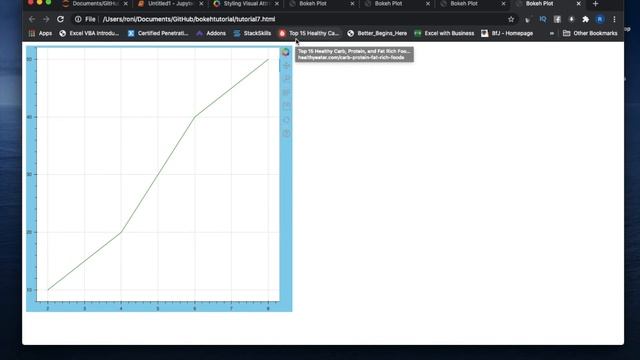
Task: Open the Chrome three-dot menu
Action: [614, 19]
